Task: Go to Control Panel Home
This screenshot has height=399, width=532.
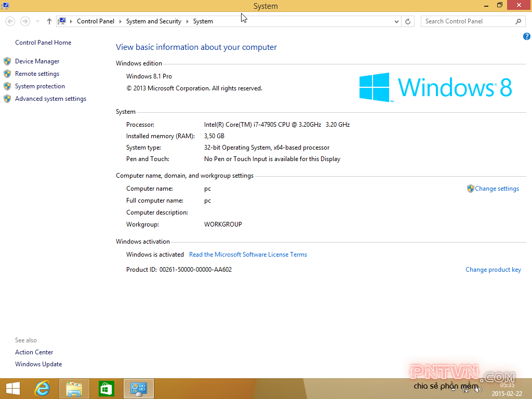Action: click(43, 43)
